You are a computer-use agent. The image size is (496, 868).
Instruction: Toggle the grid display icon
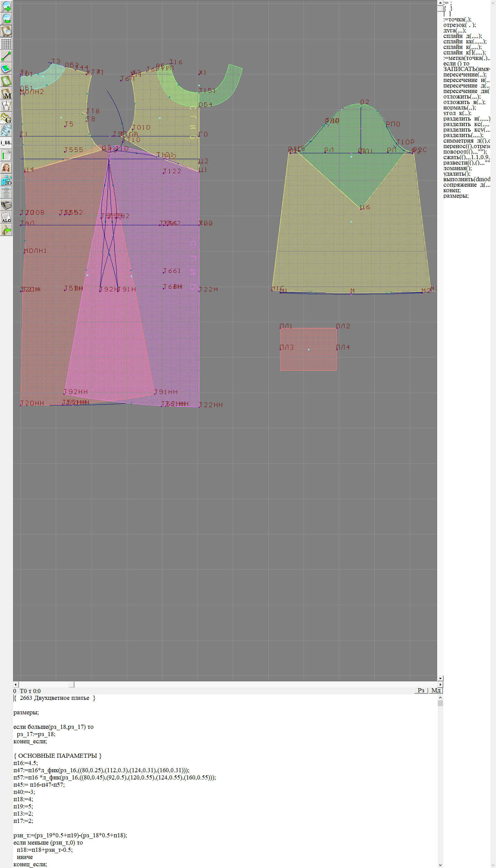(x=6, y=44)
